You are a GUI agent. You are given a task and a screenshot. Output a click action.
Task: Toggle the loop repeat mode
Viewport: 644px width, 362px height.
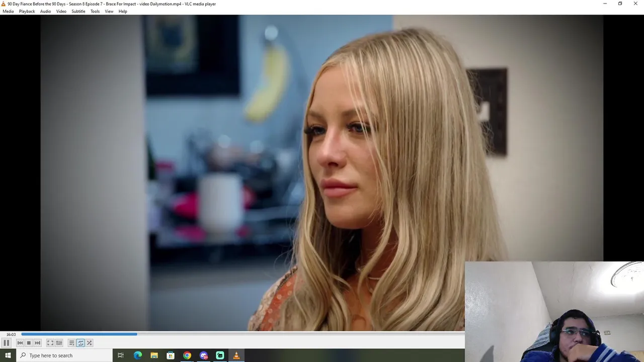pos(80,343)
